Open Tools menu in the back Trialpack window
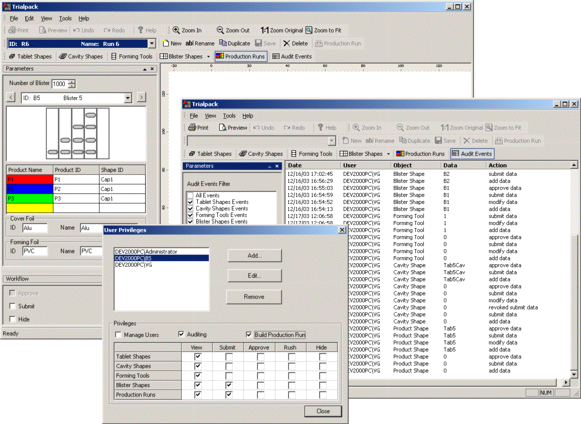 point(65,18)
